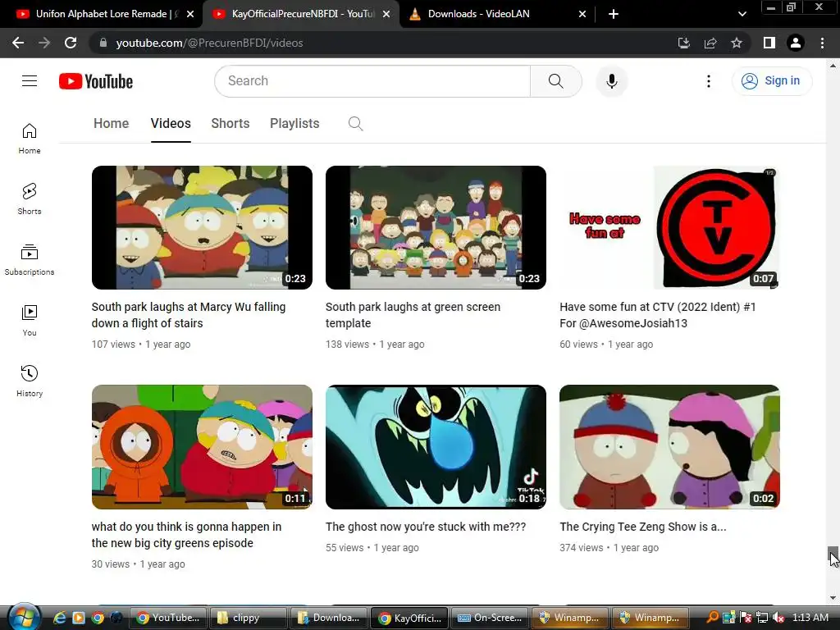This screenshot has height=630, width=840.
Task: Switch to On-Screen Keyboard taskbar button
Action: pos(490,618)
